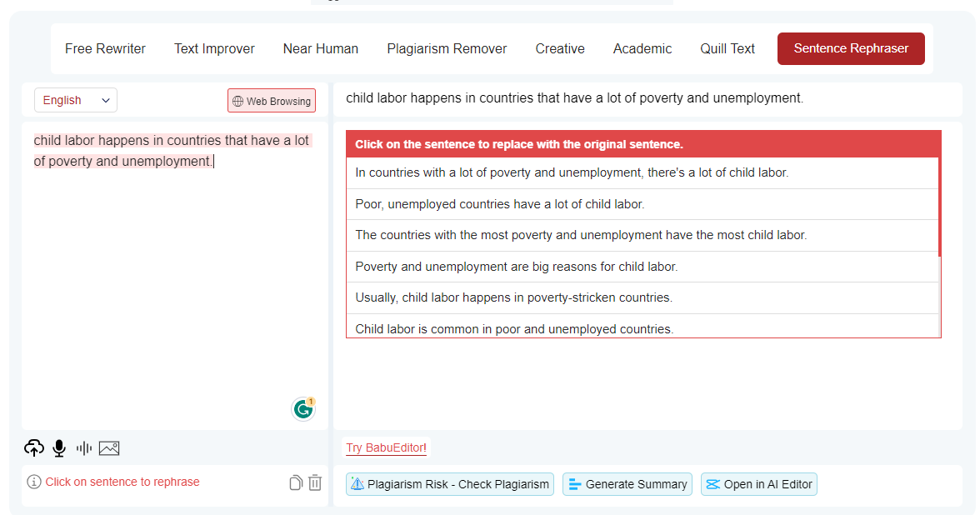Click the Generate Summary button
980x515 pixels.
pyautogui.click(x=627, y=484)
